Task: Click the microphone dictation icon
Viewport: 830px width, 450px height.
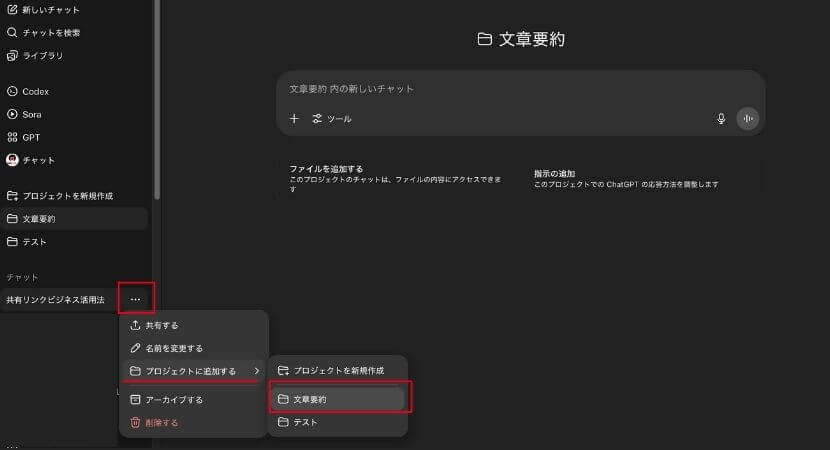Action: 721,119
